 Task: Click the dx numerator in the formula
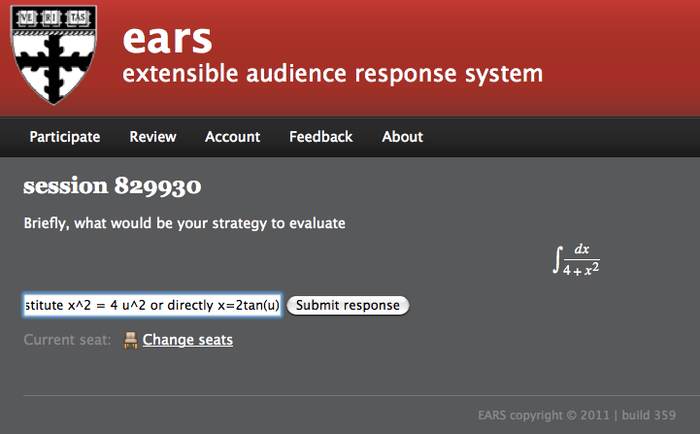tap(581, 250)
